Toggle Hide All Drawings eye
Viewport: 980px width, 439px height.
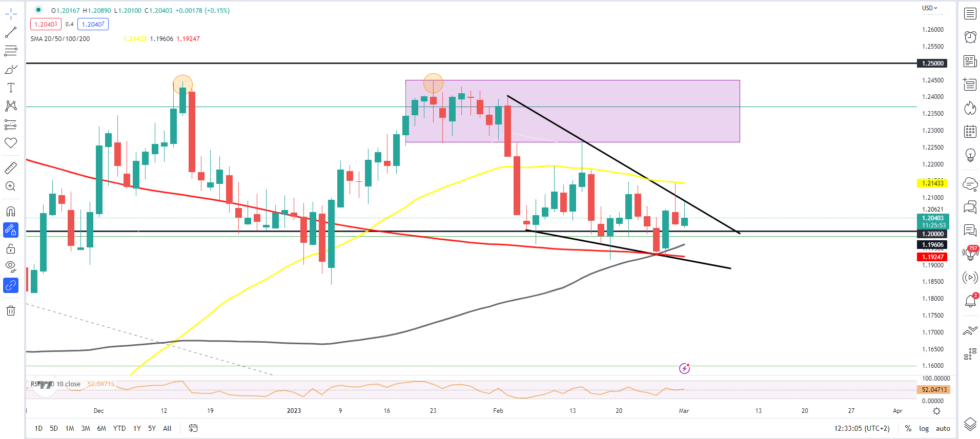(x=11, y=266)
